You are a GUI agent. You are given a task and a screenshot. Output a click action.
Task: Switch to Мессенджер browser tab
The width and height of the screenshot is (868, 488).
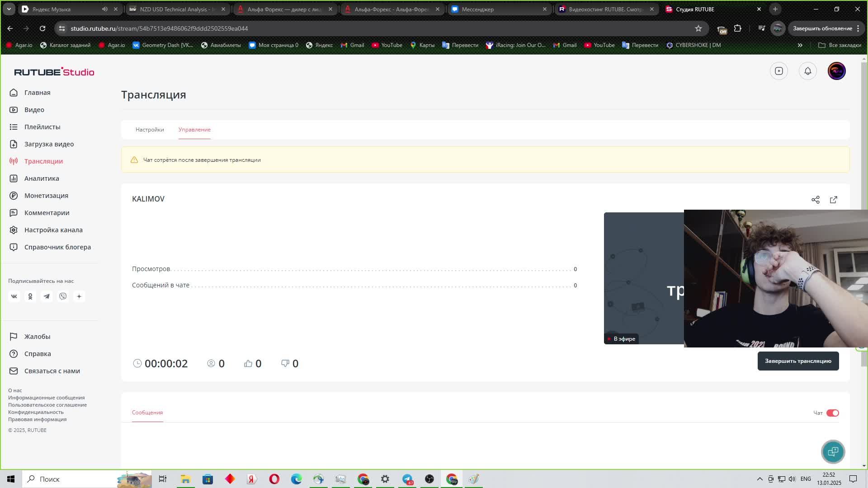499,9
